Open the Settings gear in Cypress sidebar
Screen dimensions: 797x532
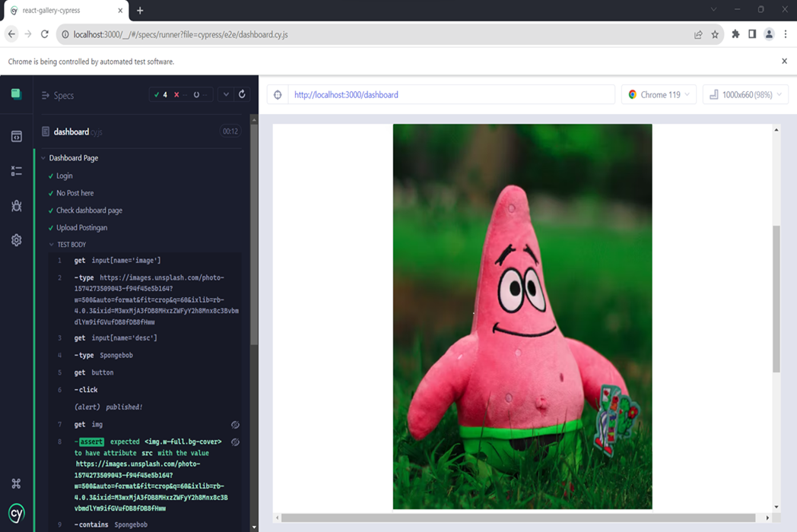click(16, 240)
